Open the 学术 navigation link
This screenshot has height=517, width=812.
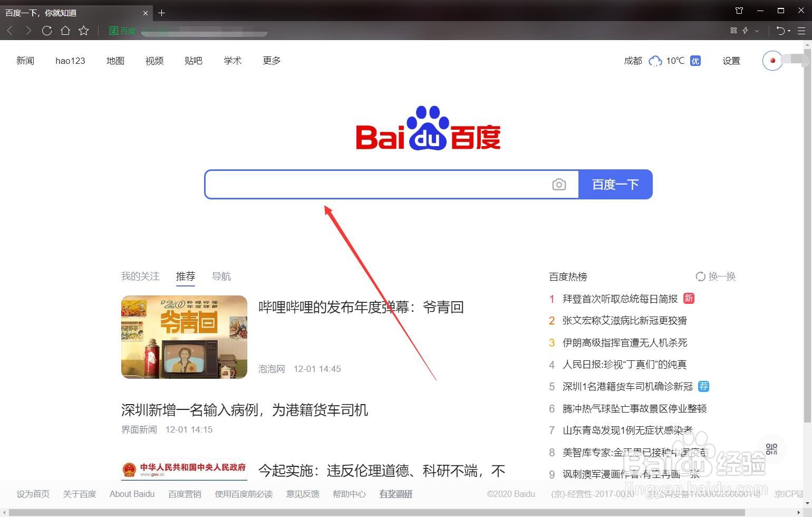point(233,61)
